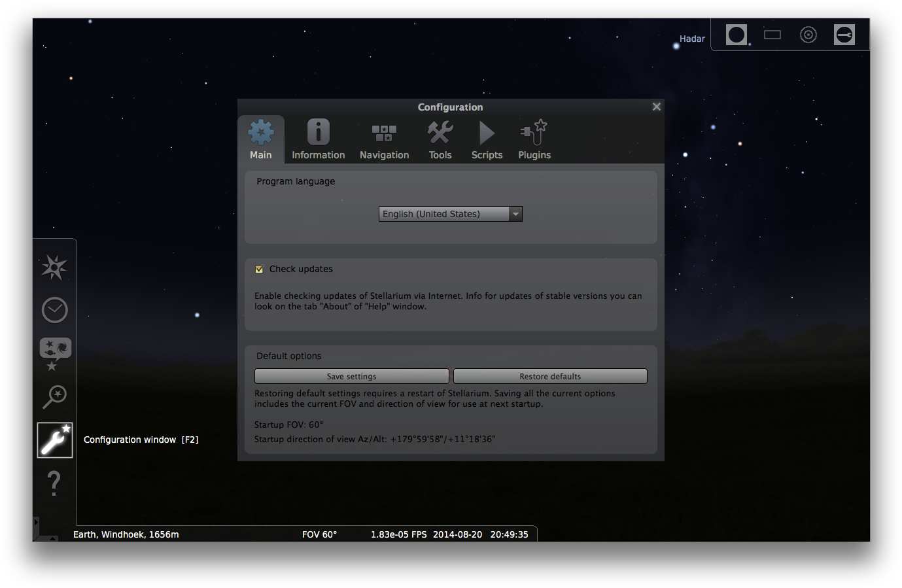902x588 pixels.
Task: Select the Configuration window wrench icon
Action: [54, 440]
